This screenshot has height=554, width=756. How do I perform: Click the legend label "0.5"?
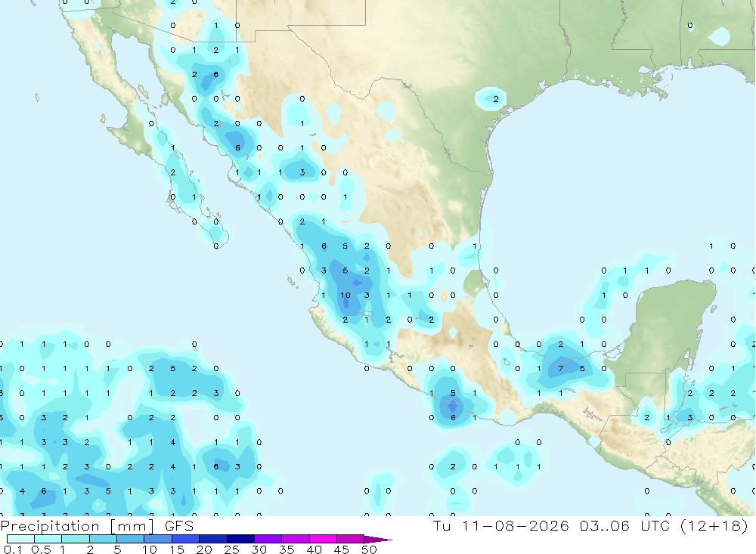41,549
